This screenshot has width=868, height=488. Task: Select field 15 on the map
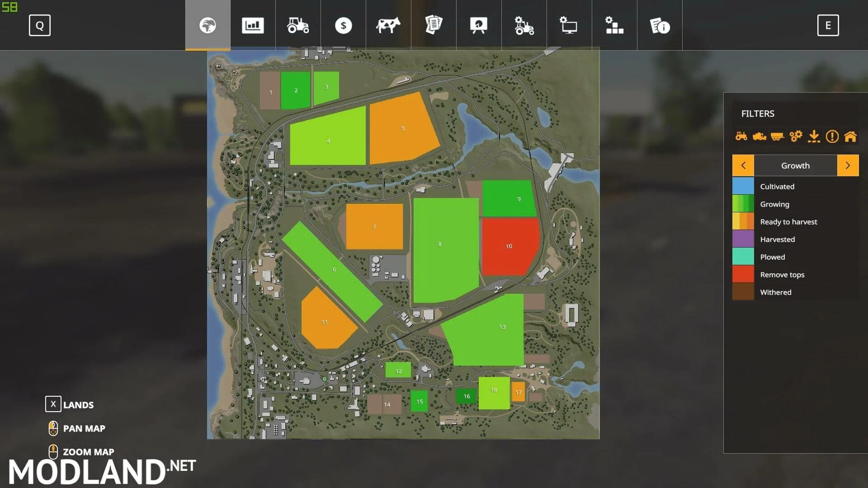point(419,401)
